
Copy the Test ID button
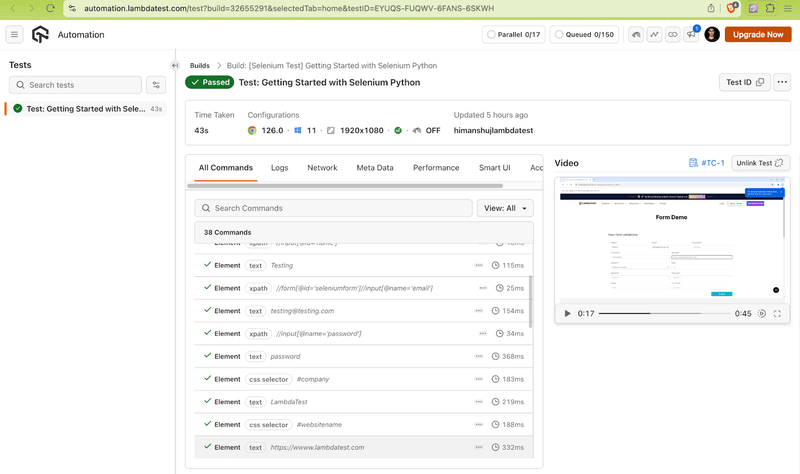tap(744, 82)
